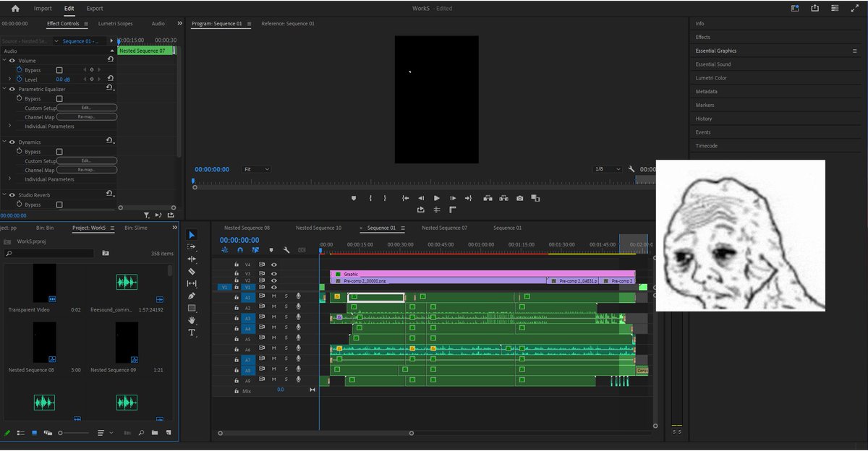Select the Track Select Forward tool
This screenshot has width=868, height=451.
pos(192,246)
